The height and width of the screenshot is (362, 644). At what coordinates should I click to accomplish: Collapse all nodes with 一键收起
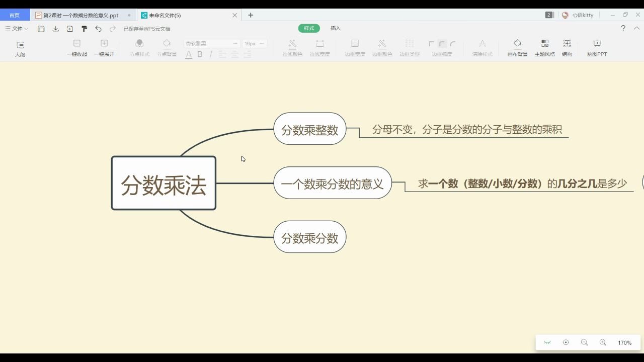(x=76, y=48)
